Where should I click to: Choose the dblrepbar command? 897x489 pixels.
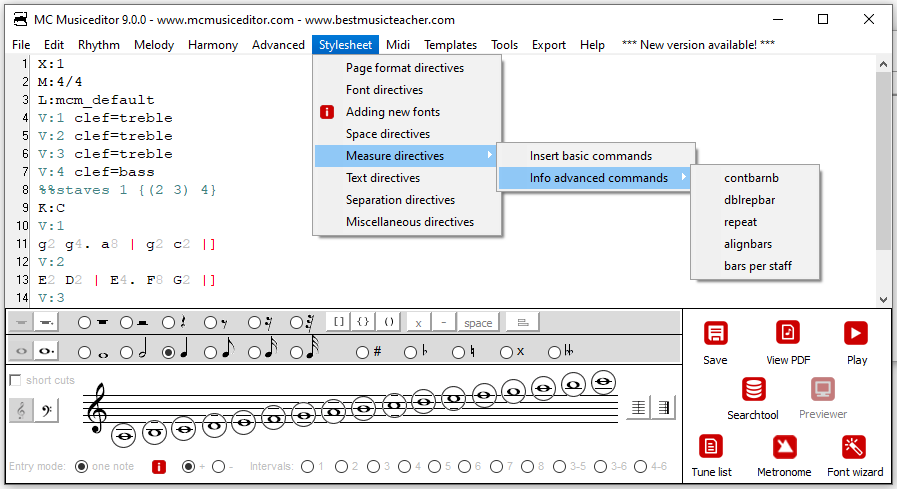pos(749,200)
